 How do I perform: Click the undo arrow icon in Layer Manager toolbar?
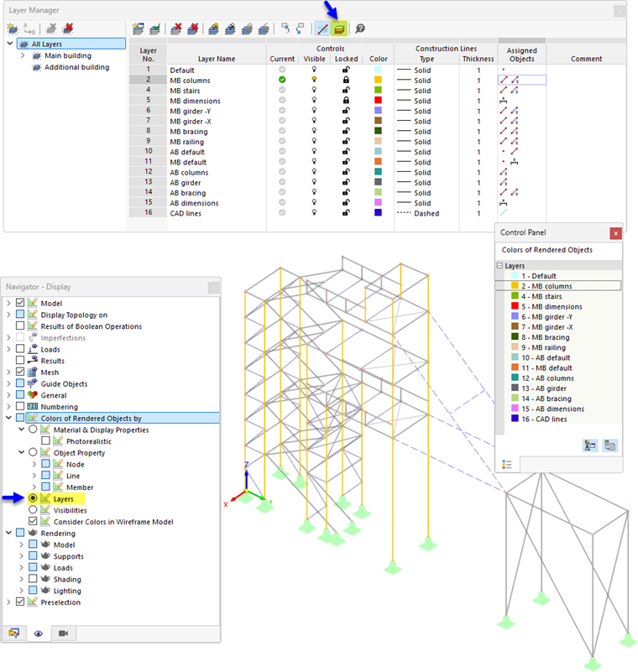pos(285,29)
